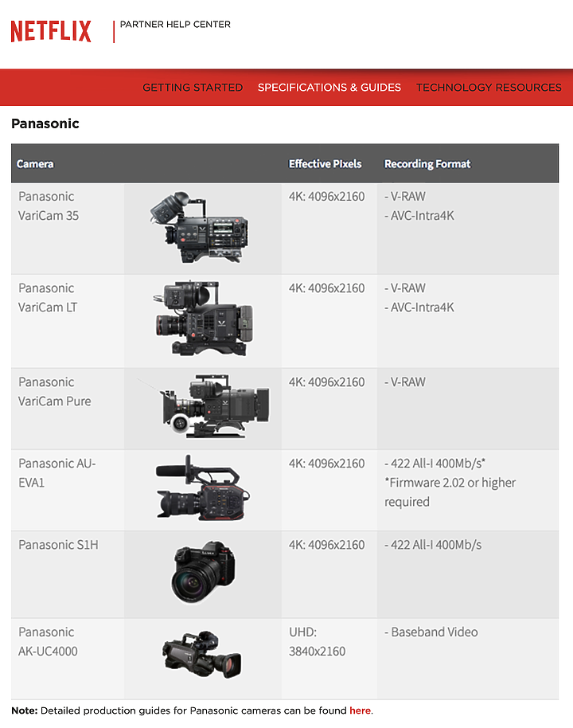Click VariCam LT '- V-RAW' format text
The width and height of the screenshot is (573, 728).
404,288
